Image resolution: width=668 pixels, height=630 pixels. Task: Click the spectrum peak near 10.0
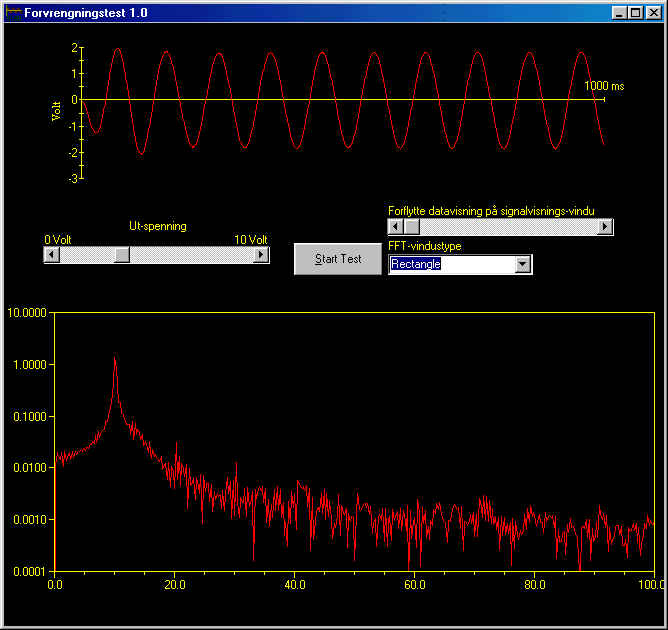tap(114, 362)
